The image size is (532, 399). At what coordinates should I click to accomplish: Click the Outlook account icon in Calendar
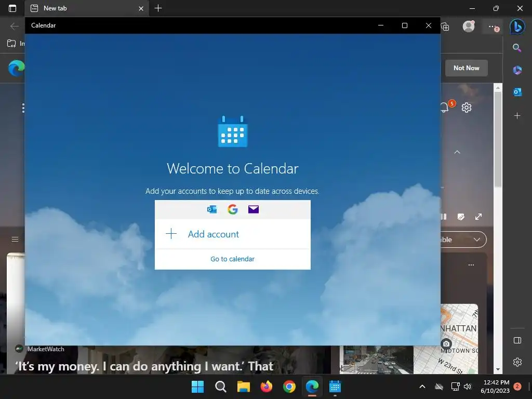[x=212, y=209]
